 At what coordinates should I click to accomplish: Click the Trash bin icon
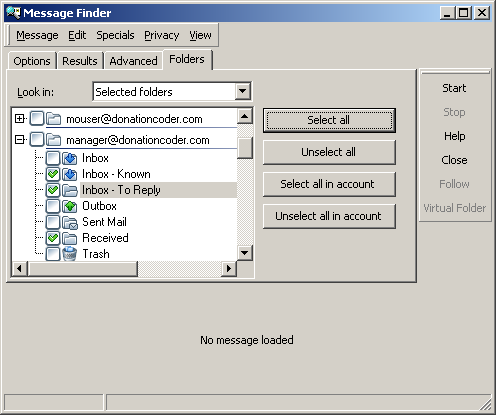tap(70, 254)
